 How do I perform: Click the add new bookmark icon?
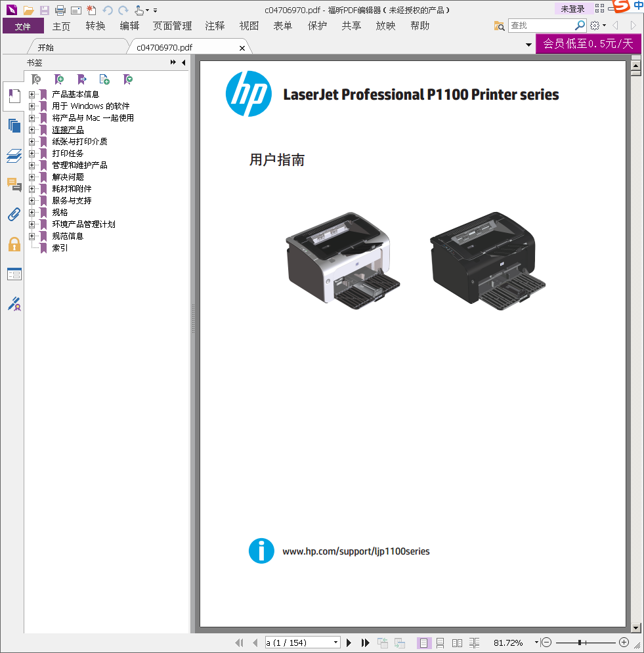click(59, 79)
